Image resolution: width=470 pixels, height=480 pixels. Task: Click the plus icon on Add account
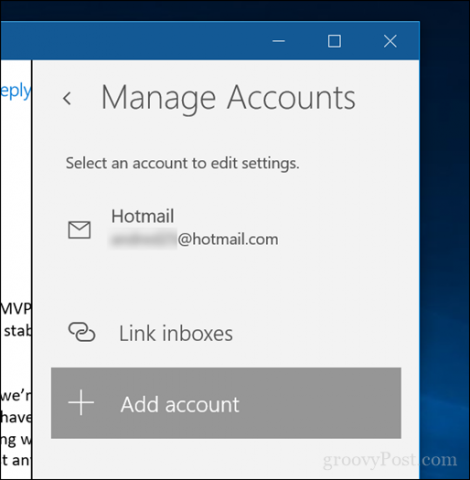[81, 403]
